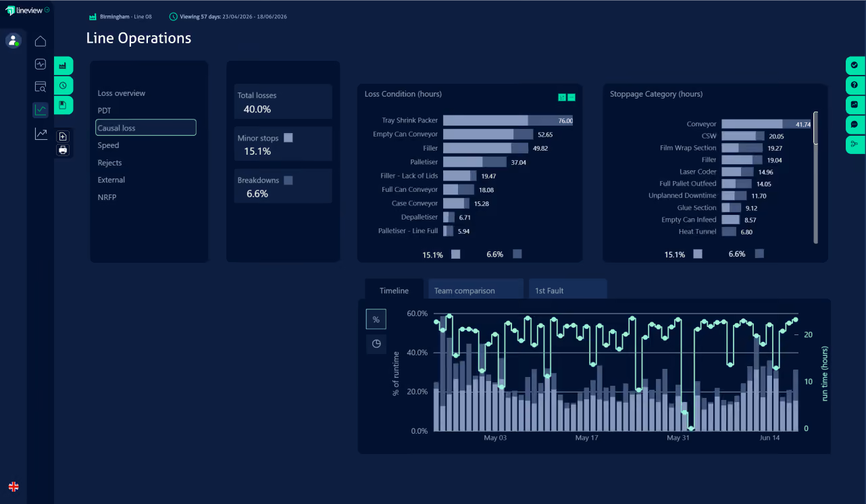866x504 pixels.
Task: Click the May 17 axis label
Action: point(586,438)
